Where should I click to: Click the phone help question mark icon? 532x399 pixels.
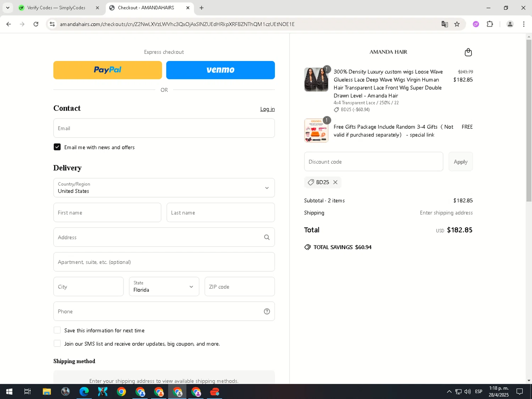tap(267, 311)
